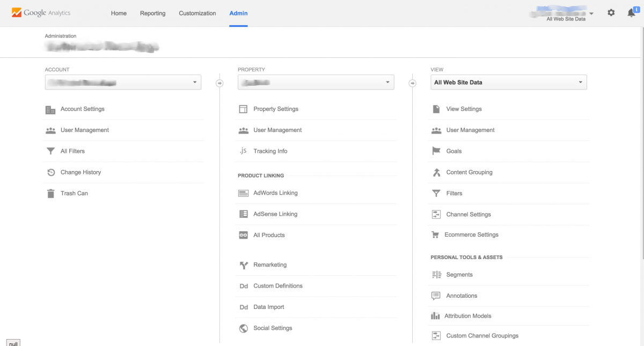Click the arrow circle between Account and Property

click(x=219, y=83)
